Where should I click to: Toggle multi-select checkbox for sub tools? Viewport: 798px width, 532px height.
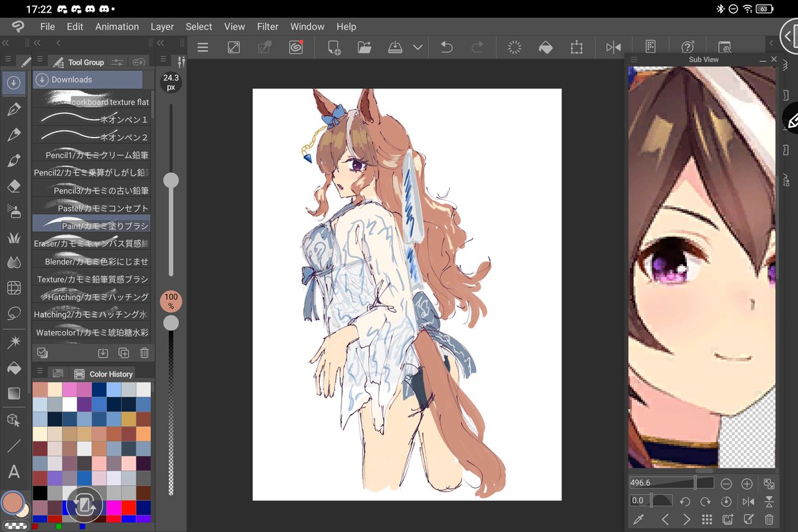point(43,353)
